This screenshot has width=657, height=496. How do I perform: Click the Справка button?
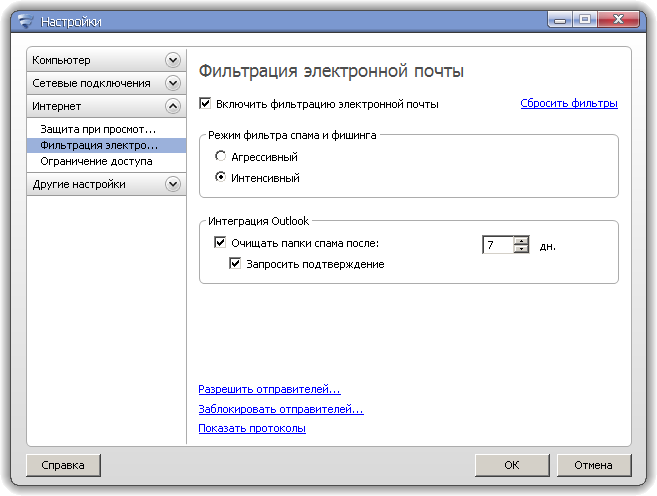tap(63, 465)
